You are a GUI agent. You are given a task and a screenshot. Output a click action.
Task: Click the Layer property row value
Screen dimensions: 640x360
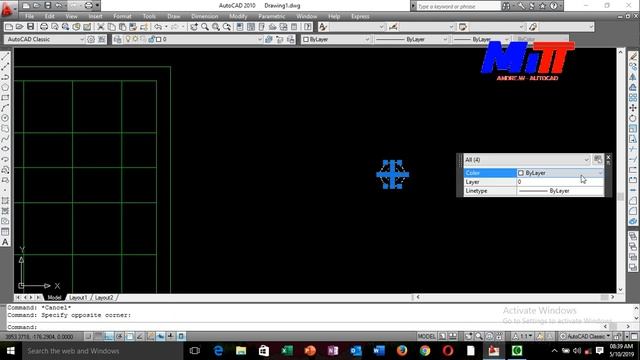pyautogui.click(x=560, y=182)
